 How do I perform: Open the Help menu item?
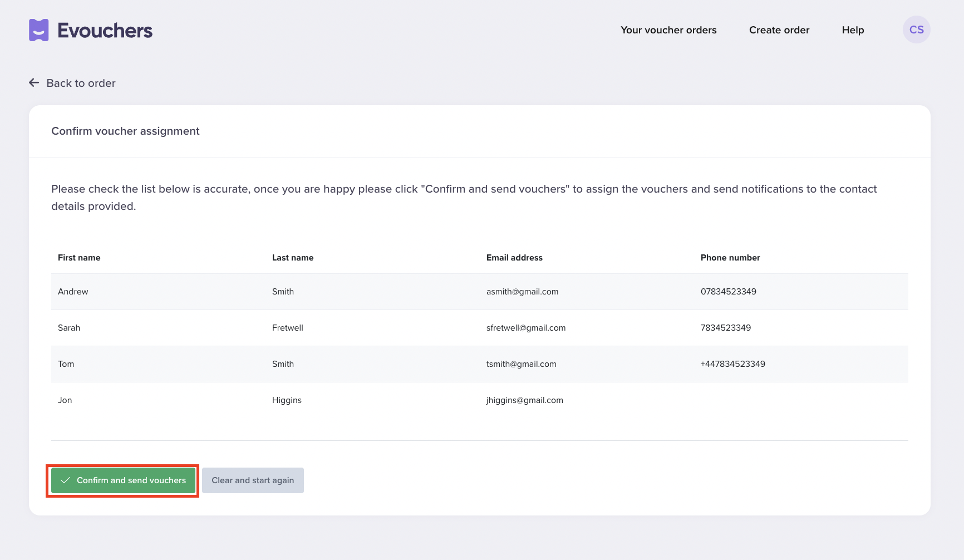pos(853,30)
